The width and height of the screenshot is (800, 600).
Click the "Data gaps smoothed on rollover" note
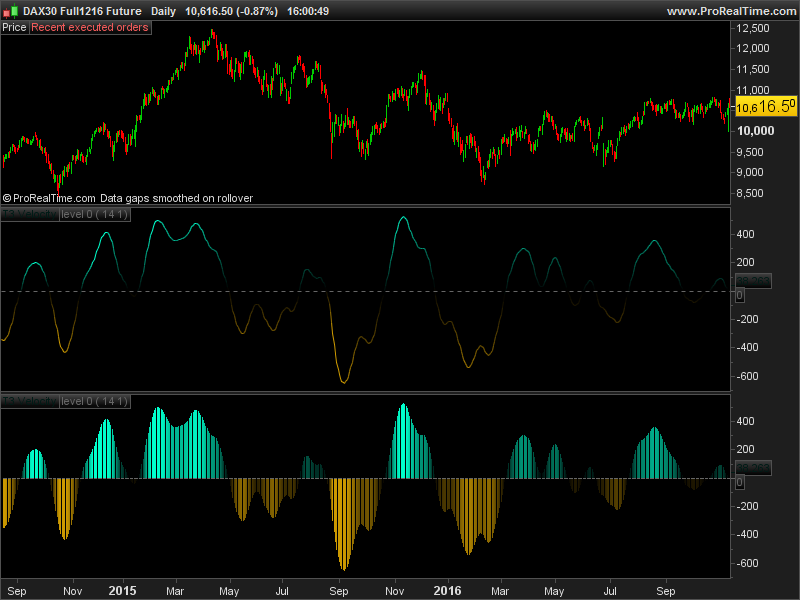pos(176,198)
